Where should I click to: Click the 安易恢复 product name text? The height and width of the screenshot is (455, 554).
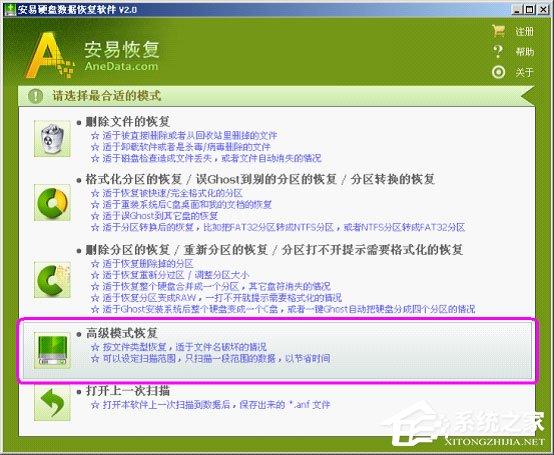pyautogui.click(x=122, y=49)
